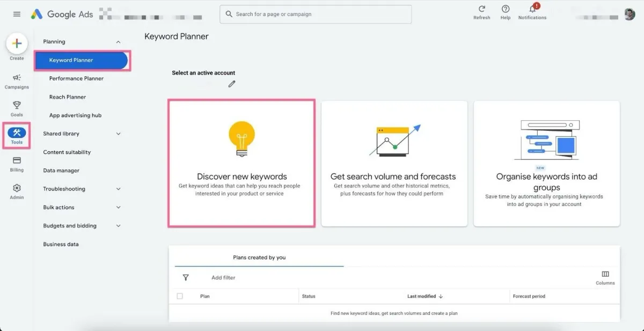
Task: Expand the Budgets and bidding section
Action: pyautogui.click(x=119, y=226)
